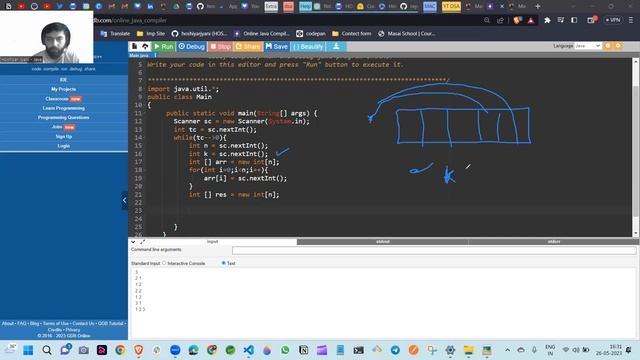Screen dimensions: 640x360
Task: Open the Language dropdown
Action: click(x=587, y=46)
